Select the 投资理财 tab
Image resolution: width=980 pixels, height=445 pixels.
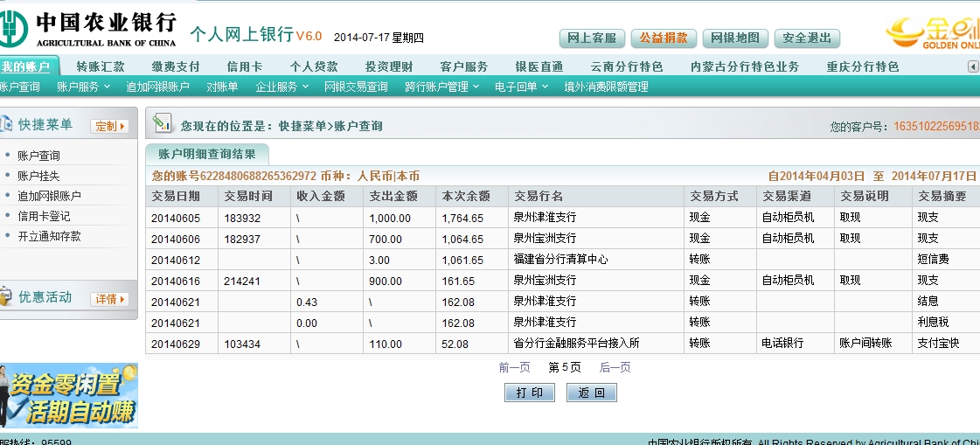click(x=389, y=66)
